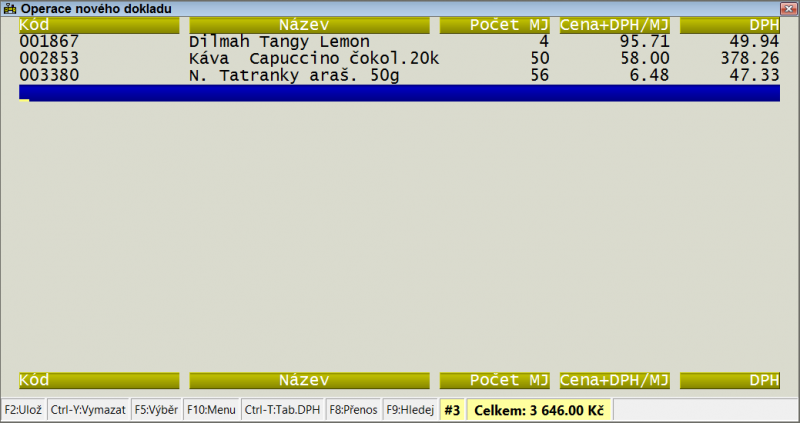Click DPH value 49.94

754,42
